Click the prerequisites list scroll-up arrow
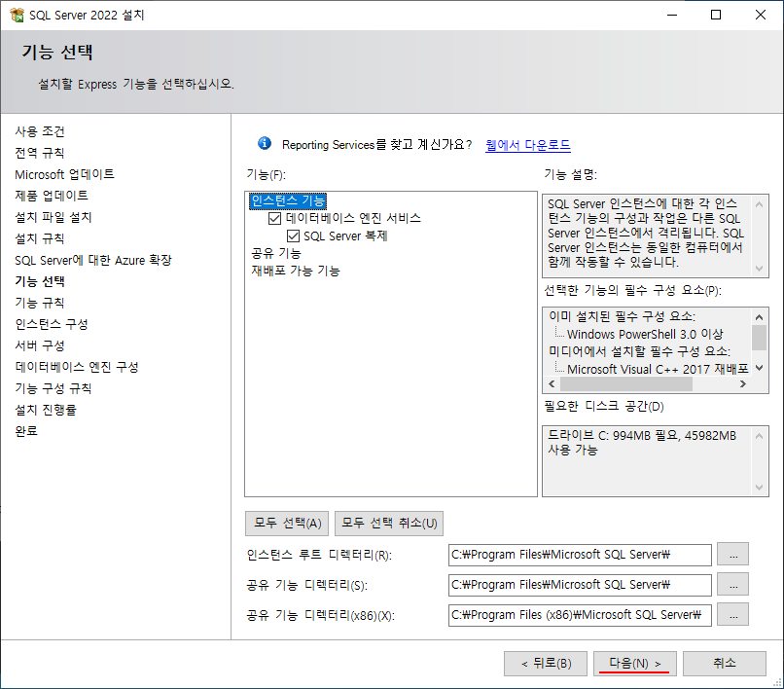The image size is (784, 689). (x=759, y=316)
